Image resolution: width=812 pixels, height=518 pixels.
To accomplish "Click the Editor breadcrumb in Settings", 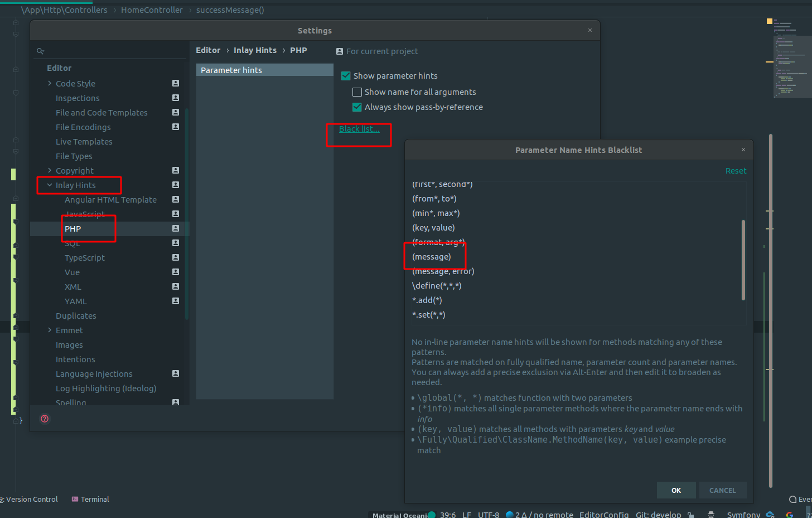I will [208, 50].
